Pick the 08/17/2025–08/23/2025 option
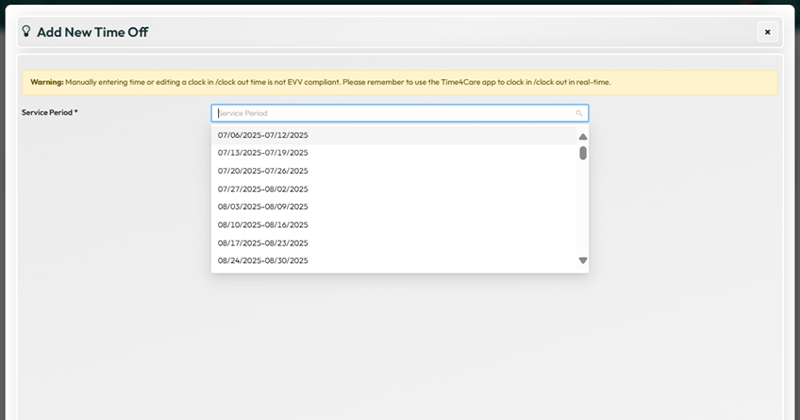Viewport: 800px width, 420px height. point(263,243)
